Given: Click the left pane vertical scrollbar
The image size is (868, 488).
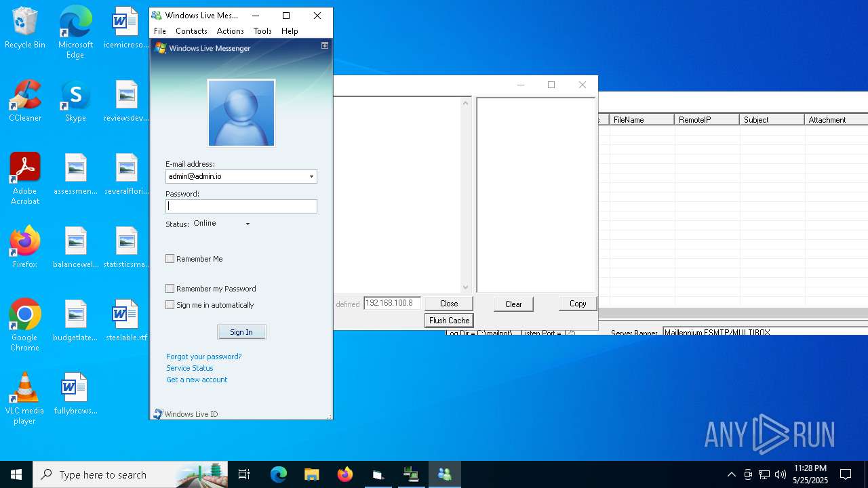Looking at the screenshot, I should 465,195.
